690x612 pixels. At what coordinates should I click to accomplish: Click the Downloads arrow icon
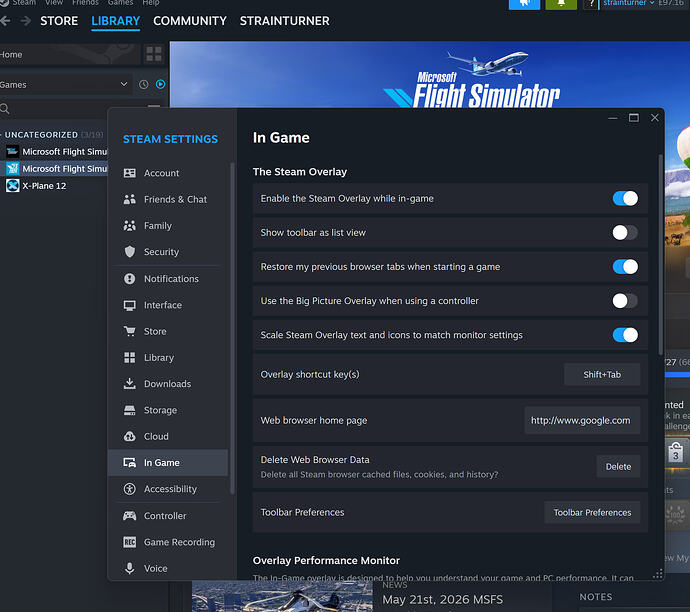pyautogui.click(x=129, y=384)
